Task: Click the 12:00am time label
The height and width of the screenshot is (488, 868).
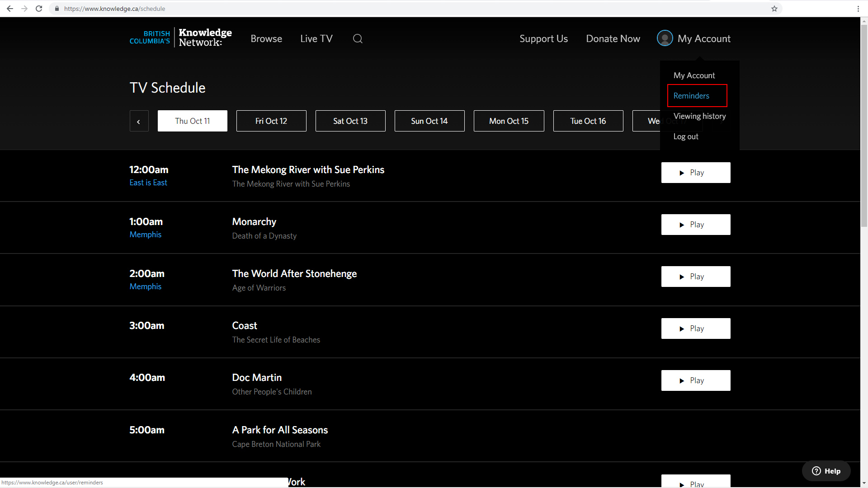Action: tap(149, 170)
